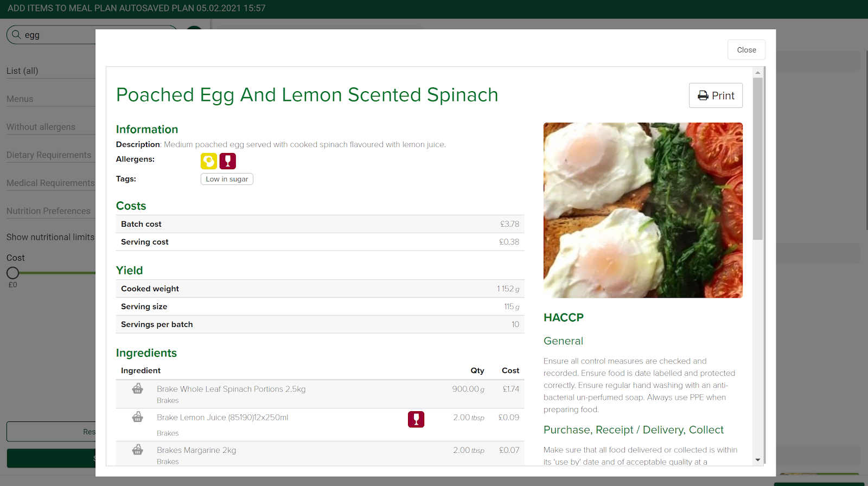The image size is (868, 486).
Task: Click the Cost slider handle
Action: point(12,273)
